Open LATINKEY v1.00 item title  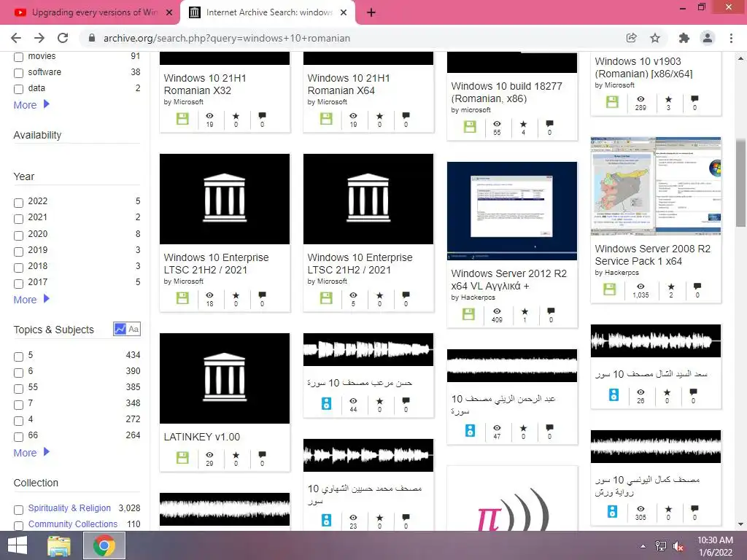pyautogui.click(x=201, y=437)
